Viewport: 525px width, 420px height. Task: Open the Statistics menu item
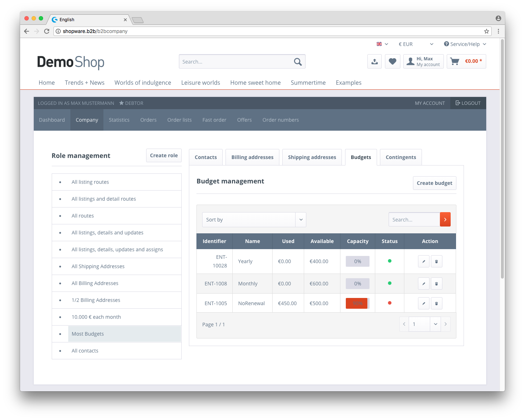[119, 120]
